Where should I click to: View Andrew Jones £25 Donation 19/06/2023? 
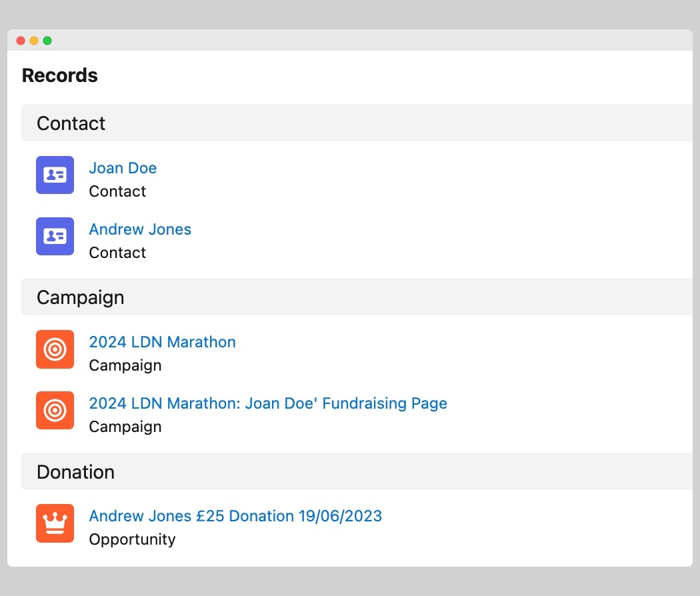point(235,516)
